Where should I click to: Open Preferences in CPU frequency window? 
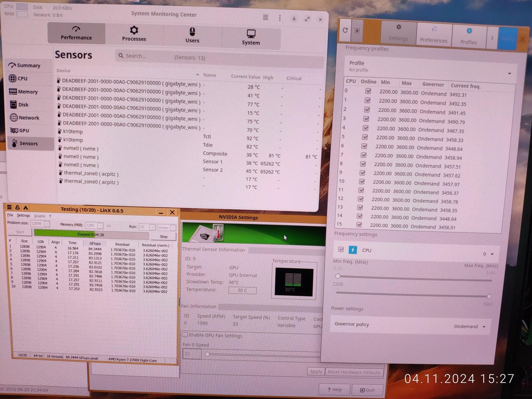click(434, 35)
